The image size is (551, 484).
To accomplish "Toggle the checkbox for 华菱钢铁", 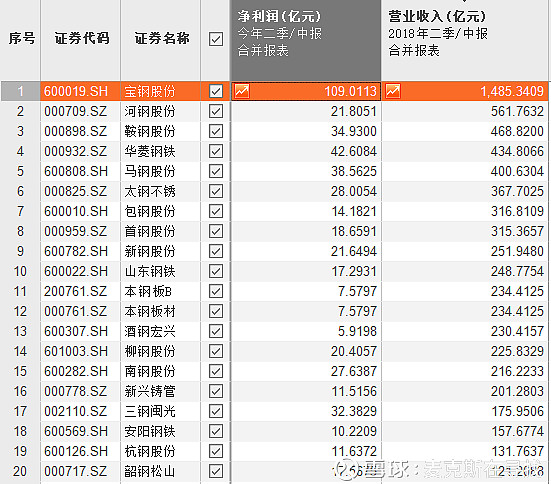I will coord(216,151).
